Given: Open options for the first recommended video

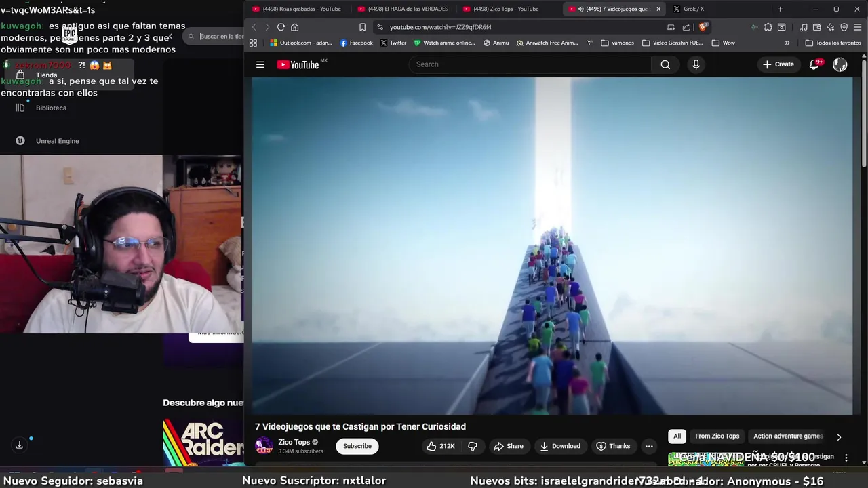Looking at the screenshot, I should tap(846, 458).
